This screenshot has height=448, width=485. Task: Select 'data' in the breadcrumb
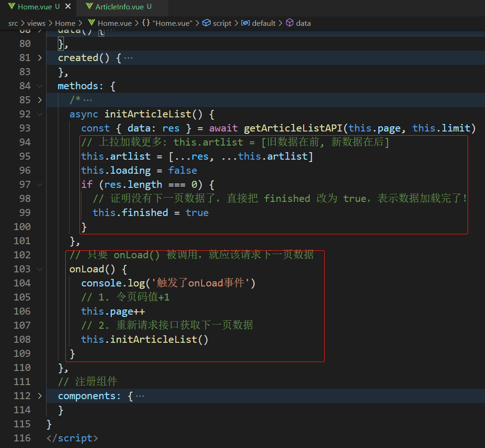303,23
